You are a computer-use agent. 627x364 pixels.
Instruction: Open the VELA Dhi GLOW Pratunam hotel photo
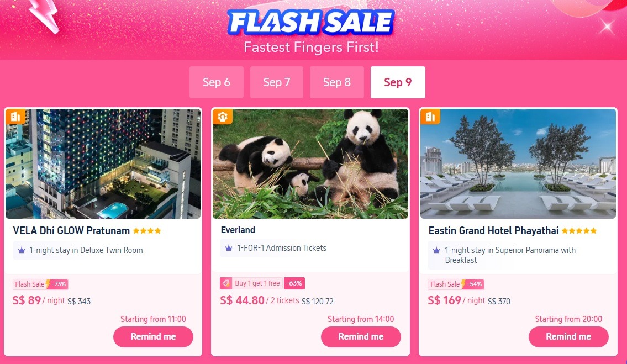click(x=103, y=163)
